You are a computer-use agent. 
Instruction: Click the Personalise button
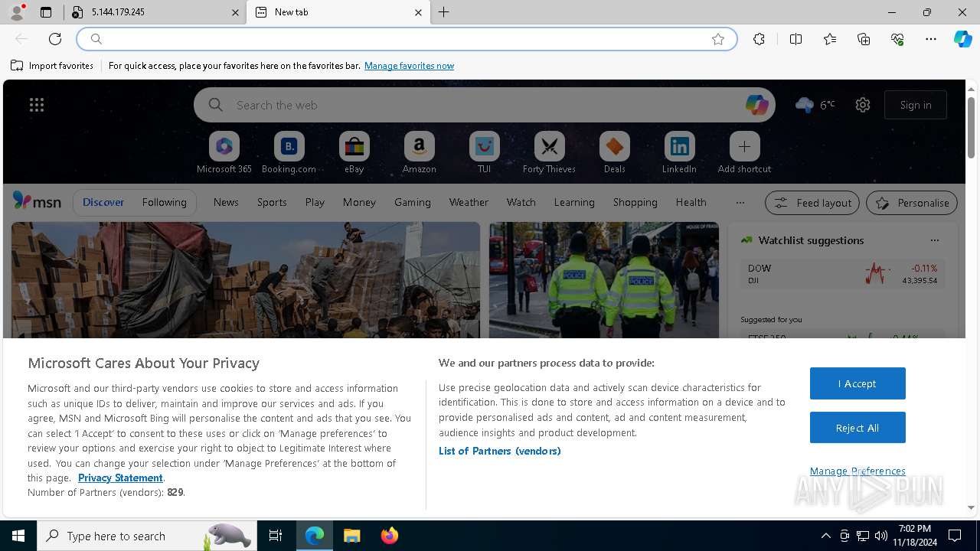click(912, 203)
